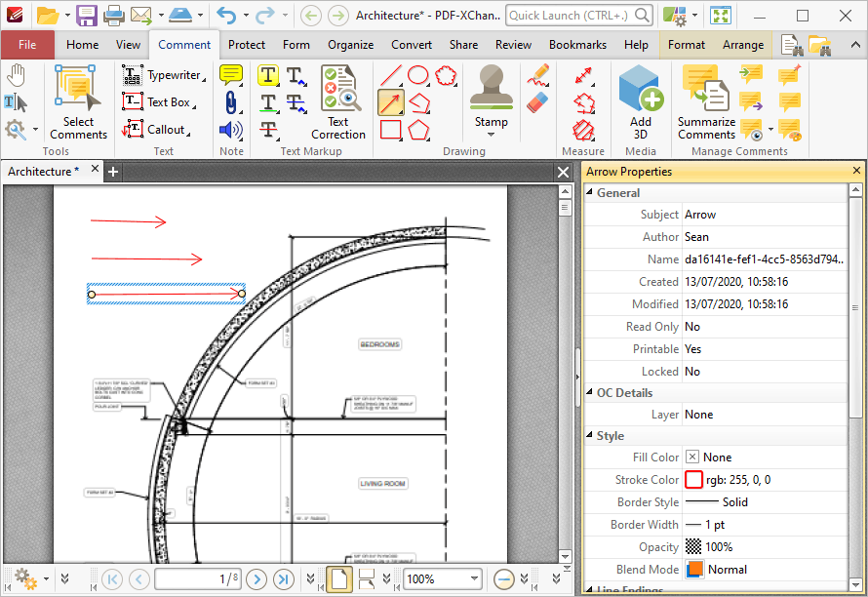The height and width of the screenshot is (597, 868).
Task: Select the Highlight Text tool
Action: (x=268, y=75)
